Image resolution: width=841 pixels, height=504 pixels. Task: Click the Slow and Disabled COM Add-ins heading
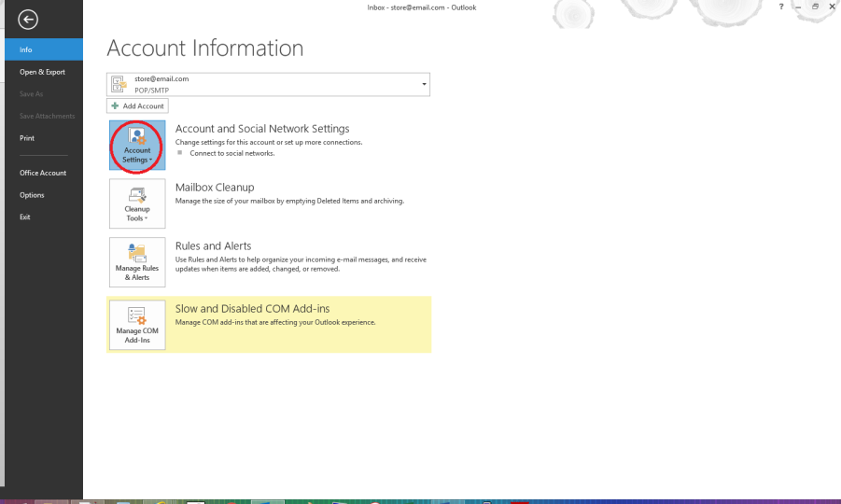tap(252, 308)
